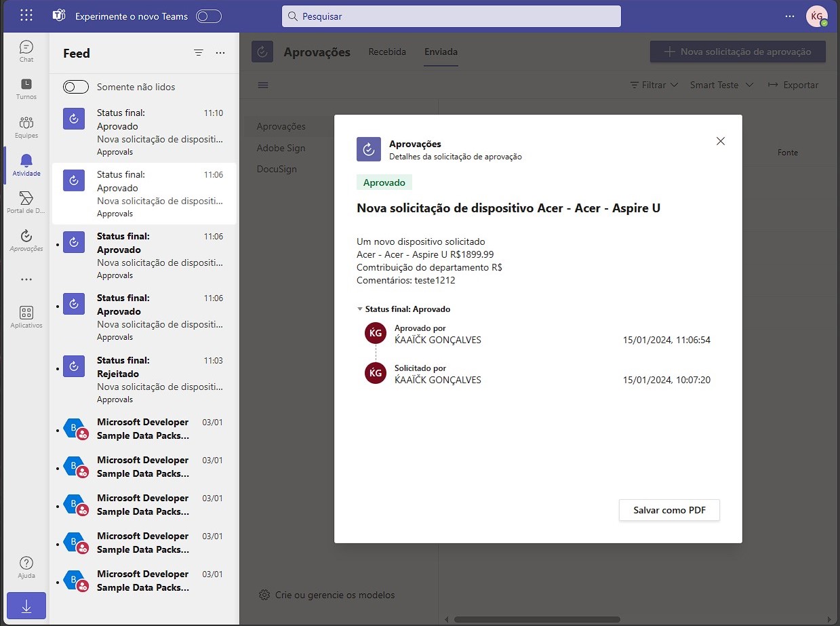
Task: Click the approver KG avatar
Action: click(376, 333)
